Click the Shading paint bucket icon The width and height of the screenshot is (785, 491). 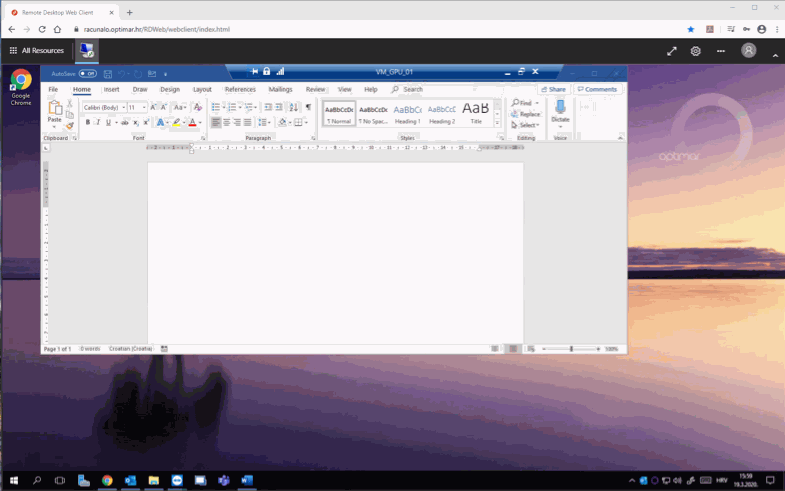282,122
